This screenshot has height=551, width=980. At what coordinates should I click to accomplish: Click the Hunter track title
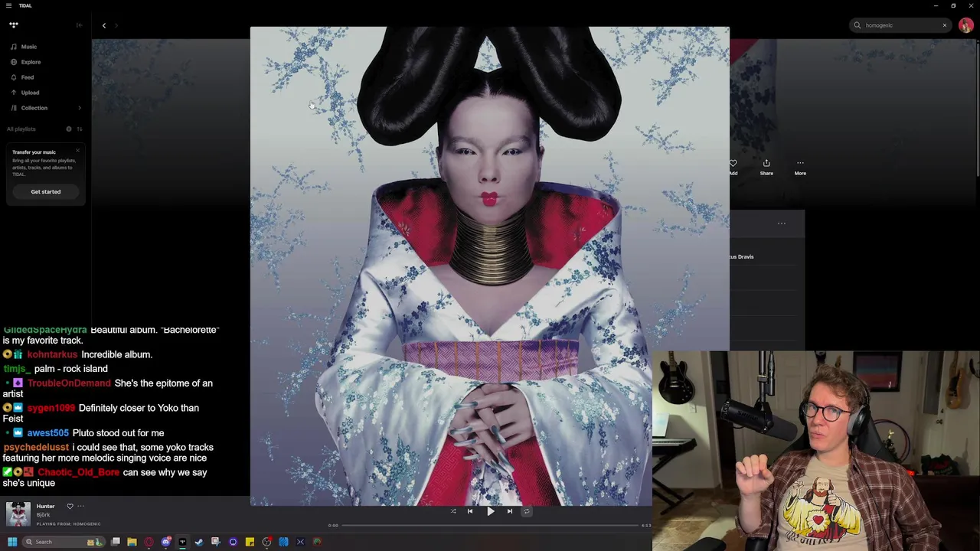coord(46,507)
